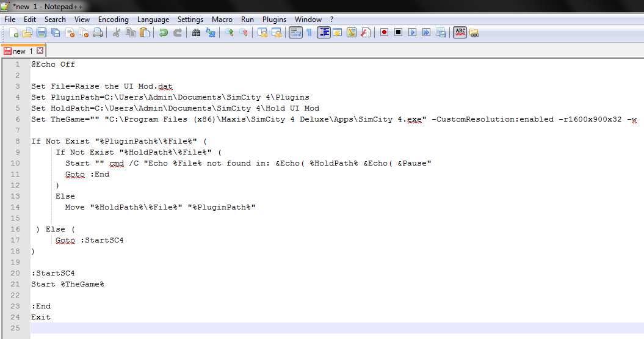
Task: Close the 'new 1' tab with X
Action: click(x=40, y=51)
